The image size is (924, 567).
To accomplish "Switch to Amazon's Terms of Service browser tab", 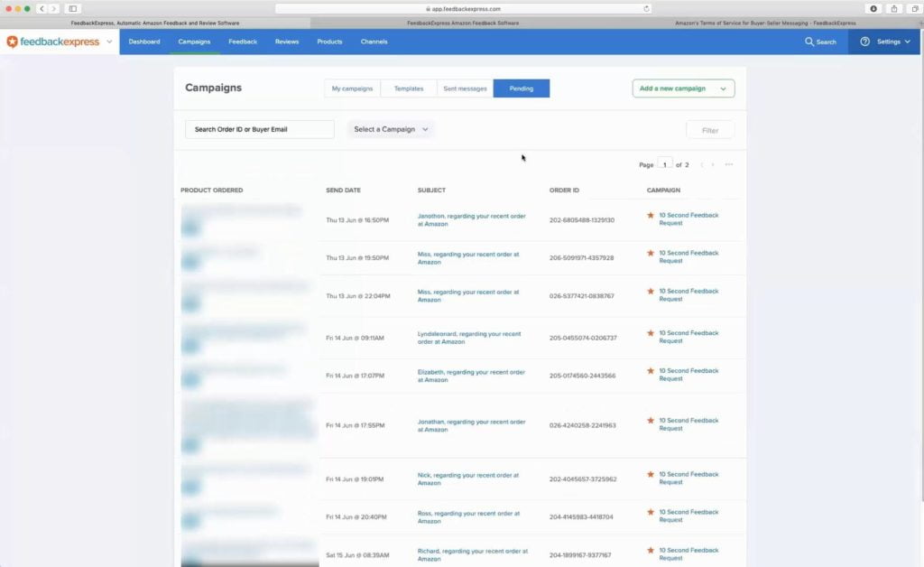I will pyautogui.click(x=765, y=23).
